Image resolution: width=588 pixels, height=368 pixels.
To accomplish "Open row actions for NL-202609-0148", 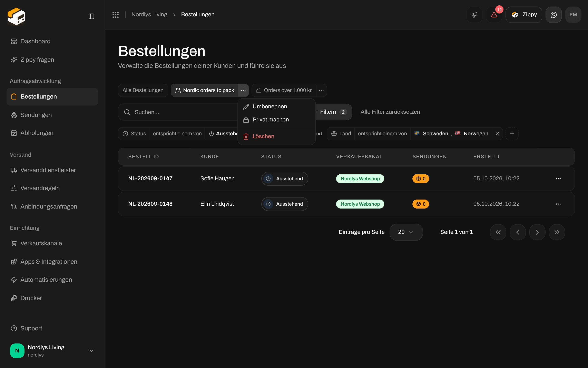I will coord(558,204).
